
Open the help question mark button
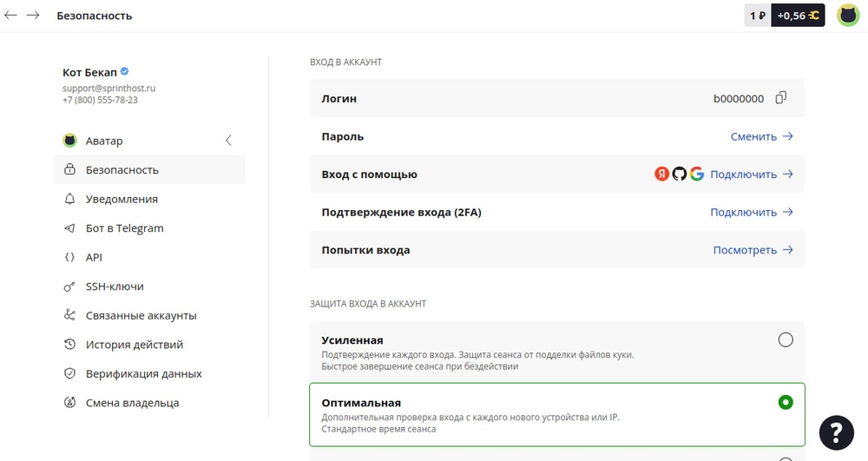(837, 432)
